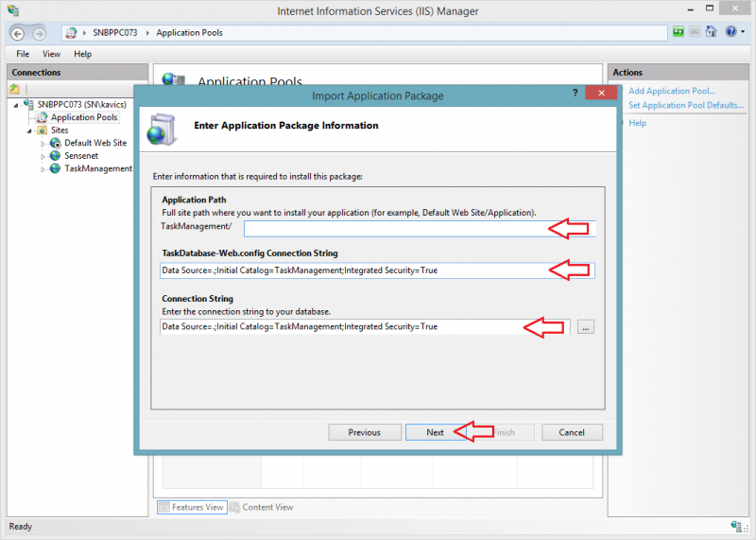
Task: Open the Help menu
Action: (x=82, y=54)
